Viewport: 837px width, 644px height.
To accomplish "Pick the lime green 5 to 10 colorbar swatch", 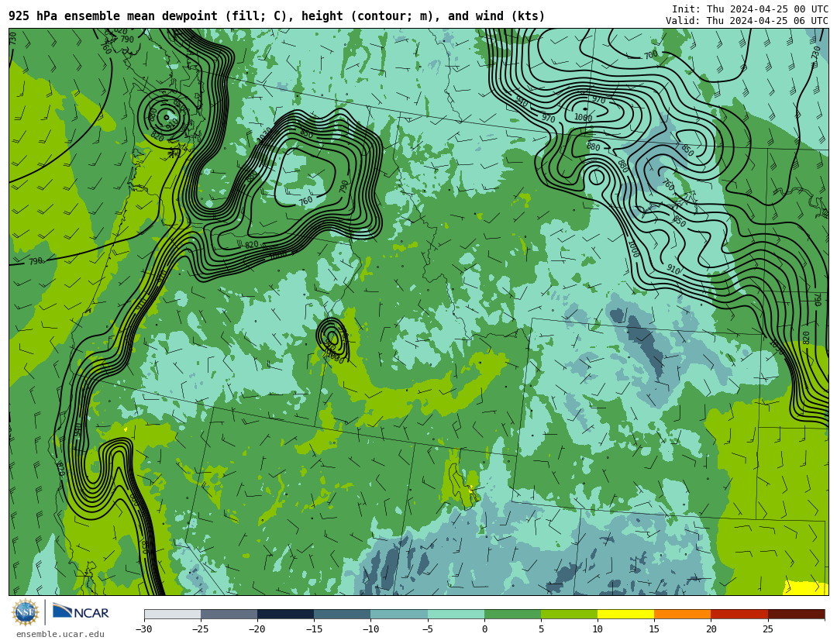I will point(569,614).
